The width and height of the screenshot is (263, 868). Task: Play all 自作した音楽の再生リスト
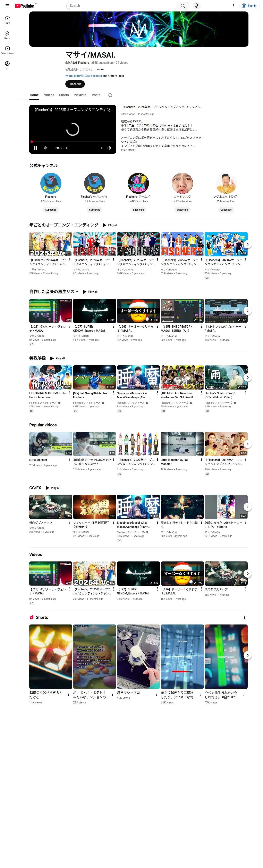pyautogui.click(x=90, y=292)
